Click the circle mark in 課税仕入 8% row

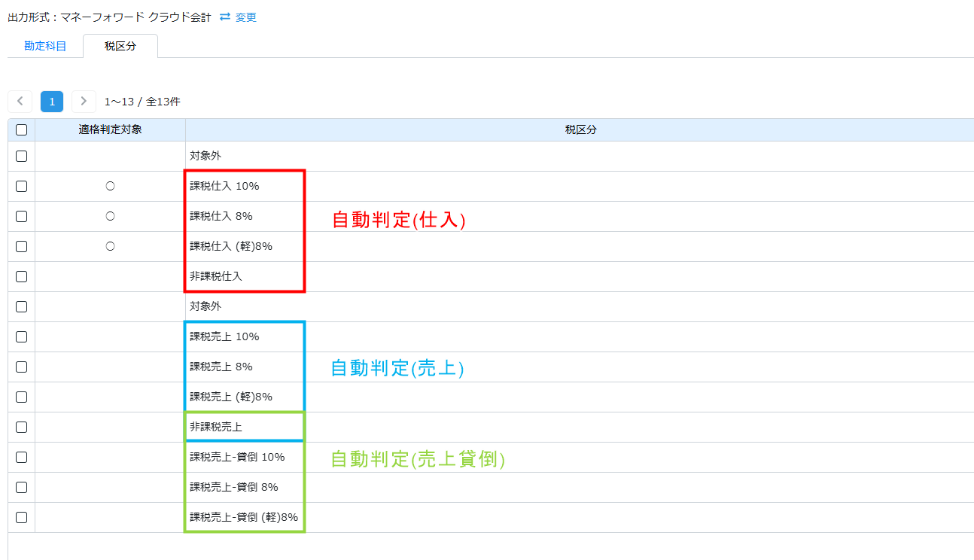click(x=110, y=216)
